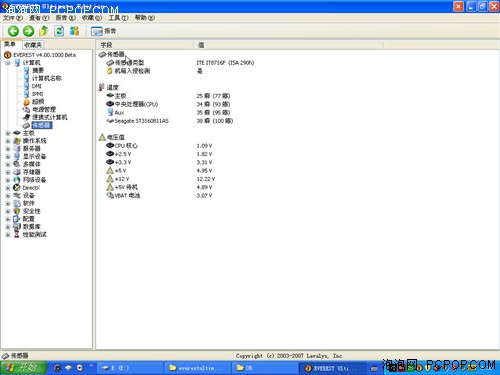Open the 工具(T) menu
500x375 pixels.
[x=118, y=18]
